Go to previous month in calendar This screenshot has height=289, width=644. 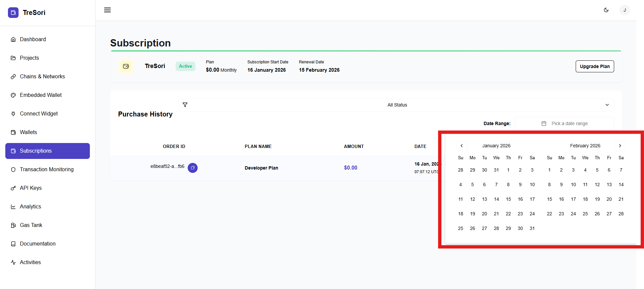point(462,146)
